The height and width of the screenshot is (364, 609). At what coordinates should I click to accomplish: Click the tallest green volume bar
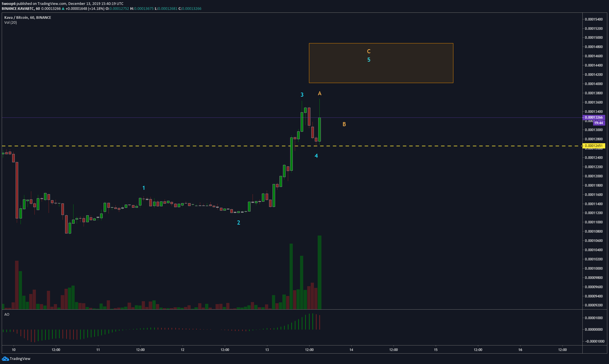(319, 273)
